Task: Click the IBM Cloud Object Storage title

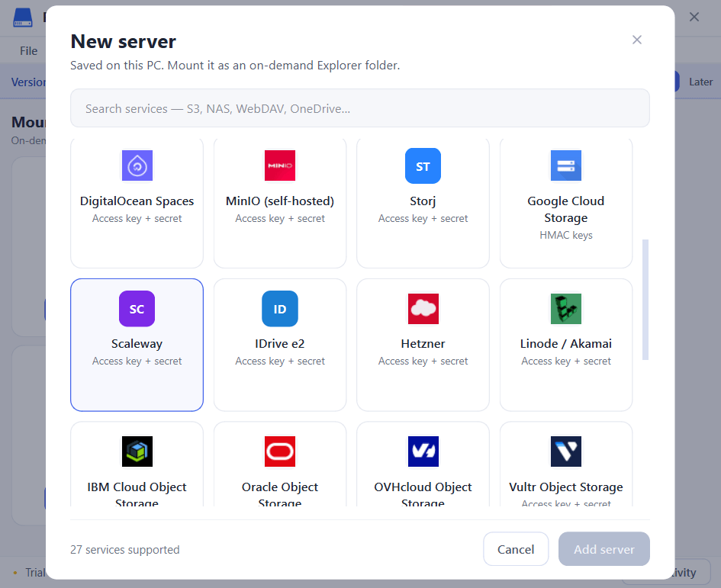Action: click(137, 494)
